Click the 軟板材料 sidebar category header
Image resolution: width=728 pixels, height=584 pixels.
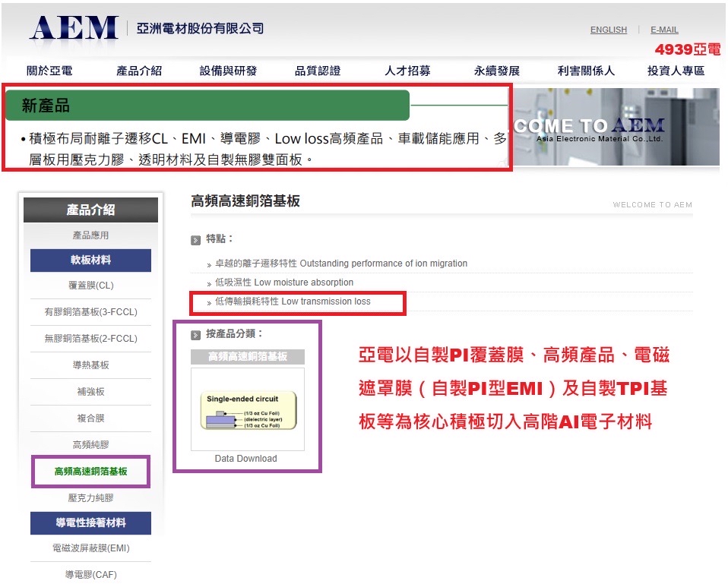[x=90, y=260]
